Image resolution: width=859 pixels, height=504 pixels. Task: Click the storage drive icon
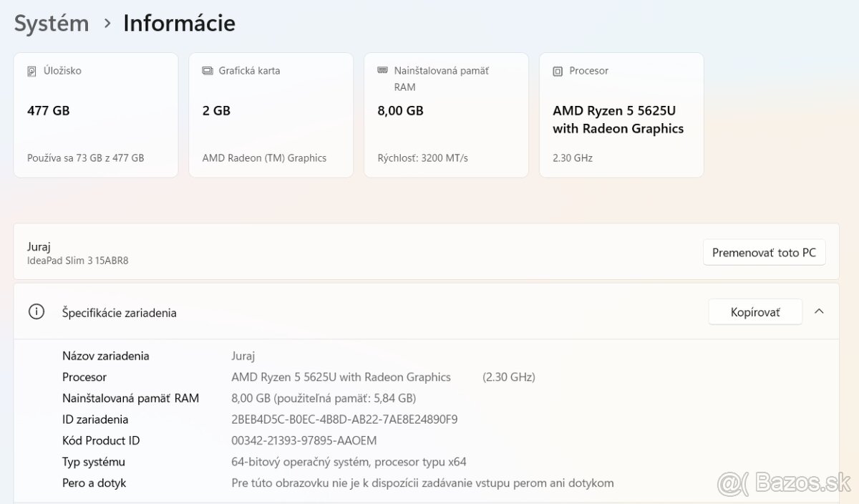tap(31, 71)
